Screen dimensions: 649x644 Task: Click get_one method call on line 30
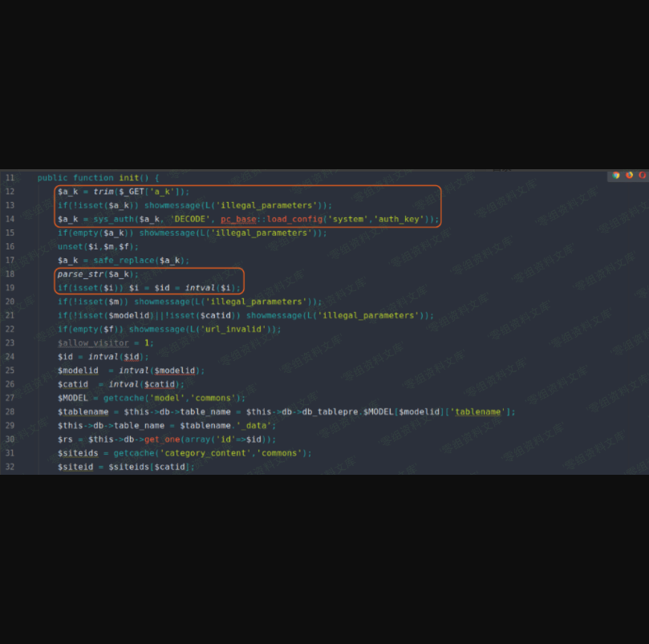[162, 439]
